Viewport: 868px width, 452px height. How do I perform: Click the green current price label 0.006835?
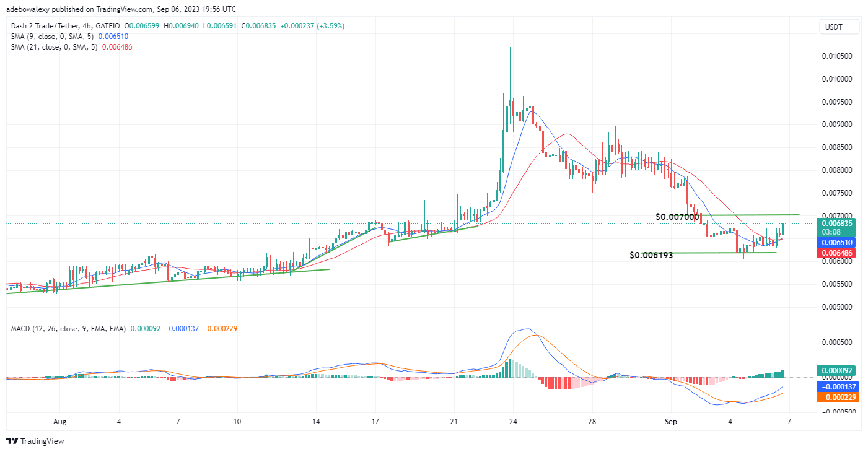pos(838,223)
